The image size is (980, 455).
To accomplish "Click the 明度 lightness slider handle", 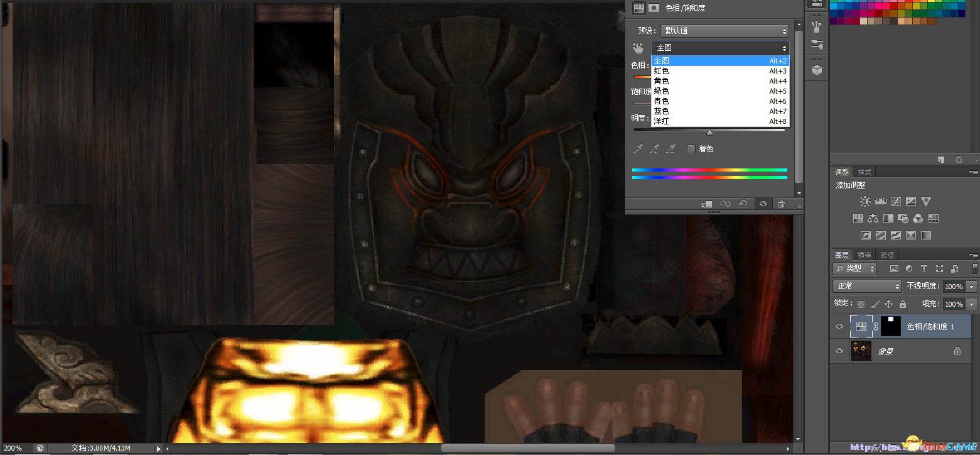I will click(x=709, y=133).
